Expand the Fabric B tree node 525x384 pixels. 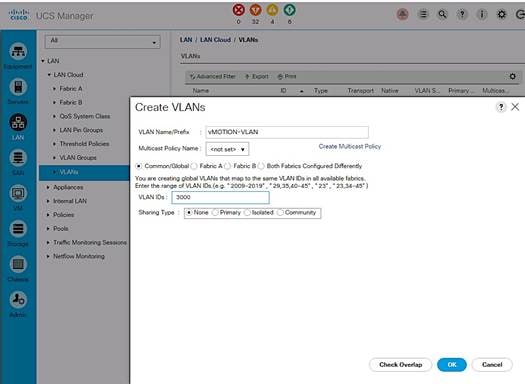click(x=55, y=102)
